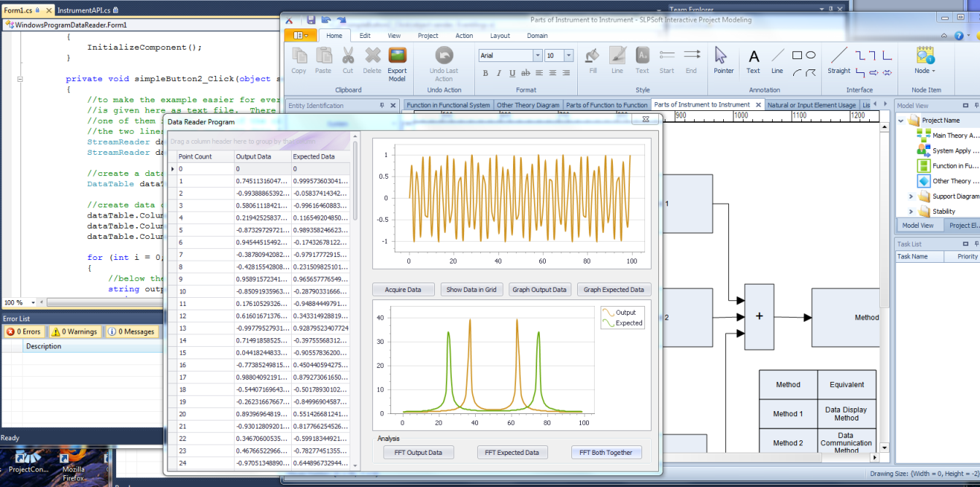Click the save icon in SLPSoft title bar
The width and height of the screenshot is (980, 487).
click(x=311, y=20)
